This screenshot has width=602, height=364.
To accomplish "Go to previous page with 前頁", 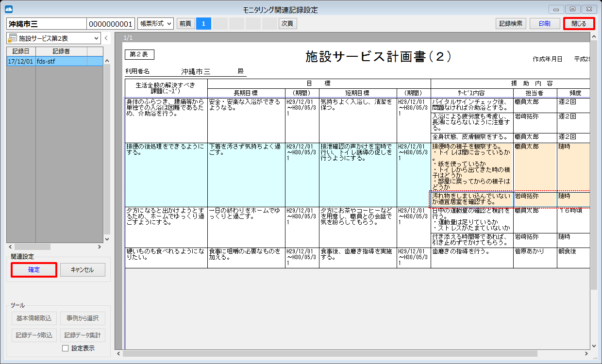I will click(185, 23).
